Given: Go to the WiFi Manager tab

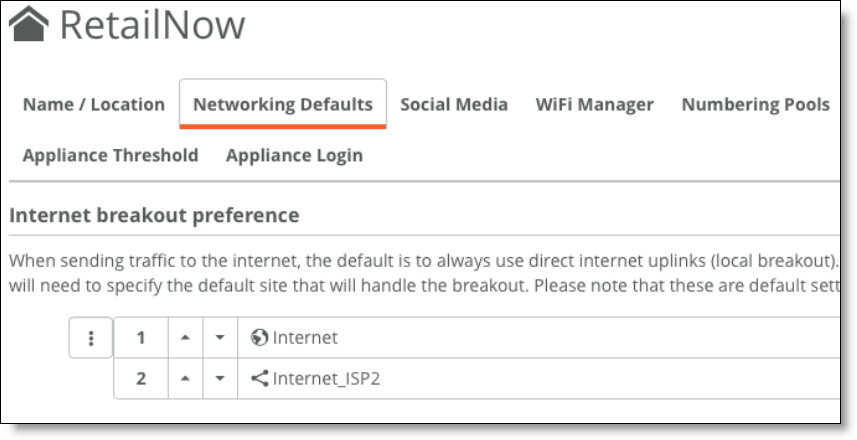Looking at the screenshot, I should [x=595, y=104].
